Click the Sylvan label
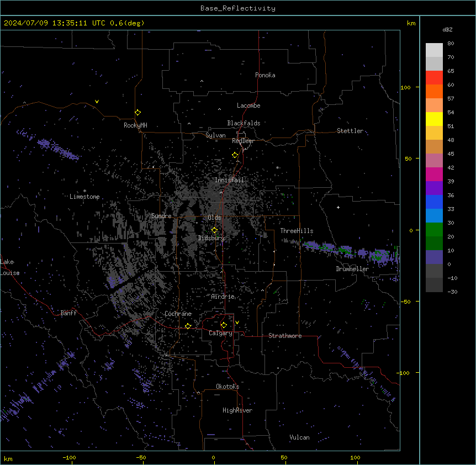This screenshot has width=476, height=465. 215,135
